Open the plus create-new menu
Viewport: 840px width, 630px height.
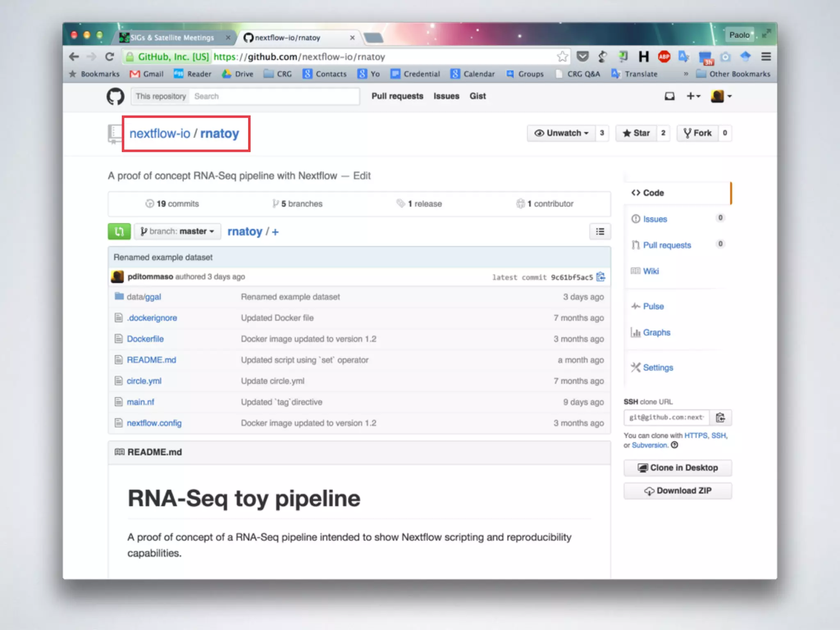coord(693,96)
